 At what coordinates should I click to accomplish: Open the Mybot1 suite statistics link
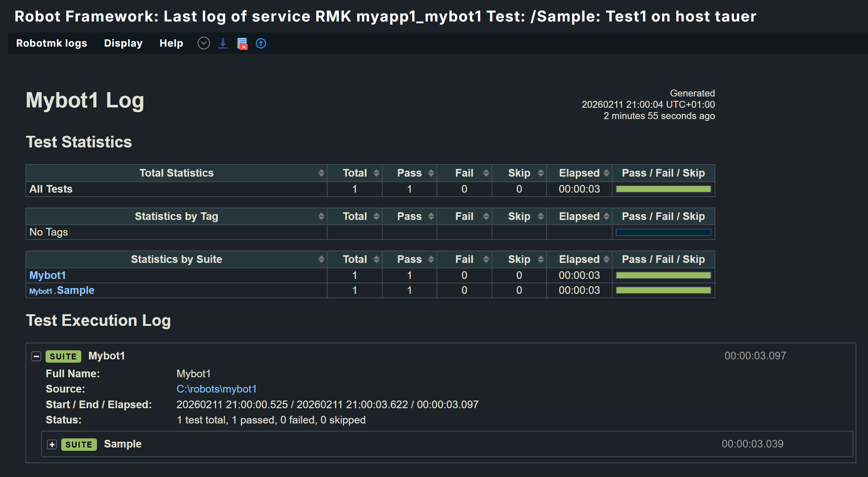coord(47,275)
